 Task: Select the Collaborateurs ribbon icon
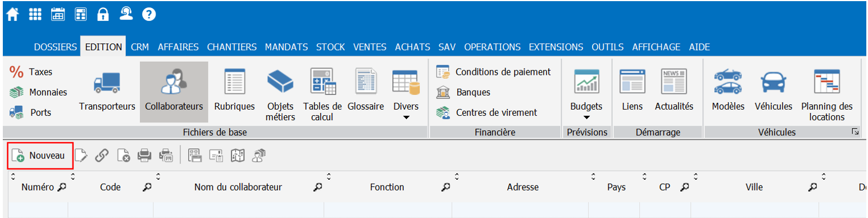tap(174, 83)
